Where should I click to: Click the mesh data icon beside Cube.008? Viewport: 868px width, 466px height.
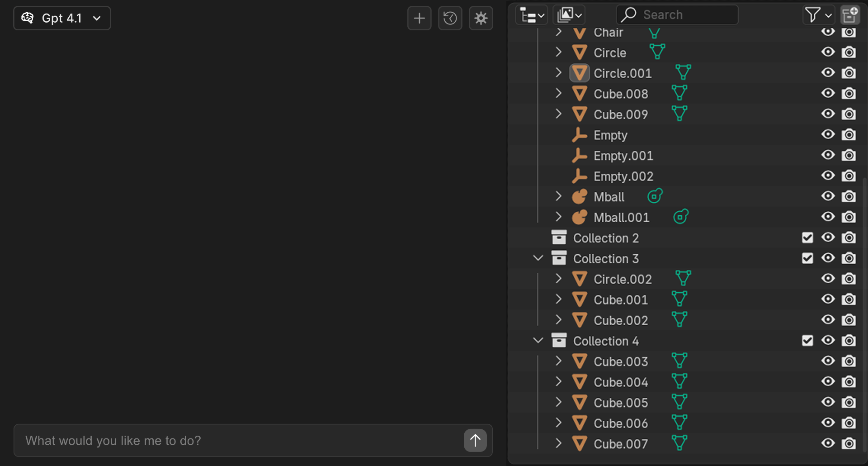pyautogui.click(x=679, y=93)
